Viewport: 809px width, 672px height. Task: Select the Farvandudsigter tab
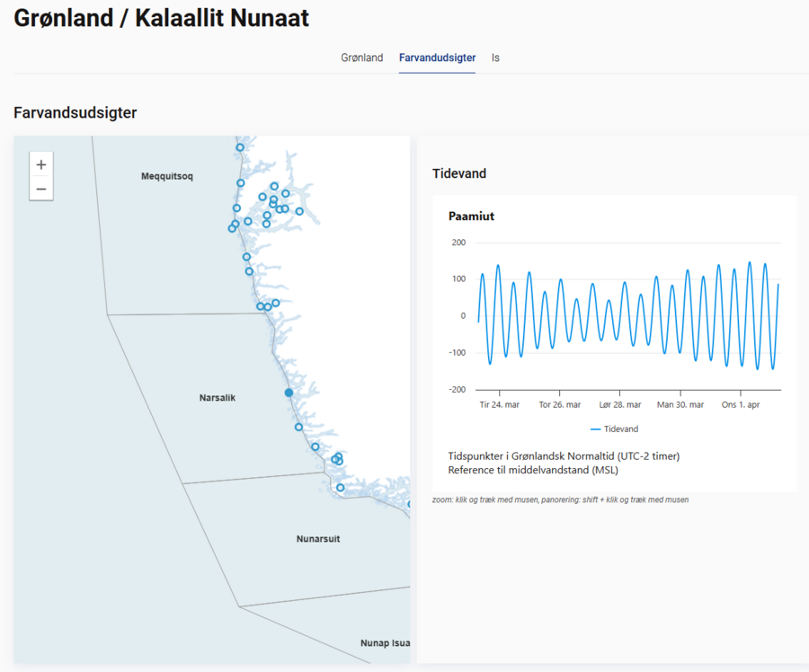point(437,57)
